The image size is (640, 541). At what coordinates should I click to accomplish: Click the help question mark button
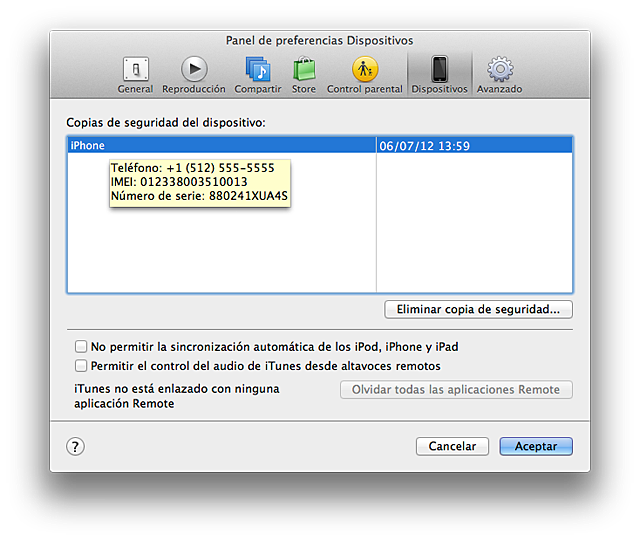[x=76, y=446]
